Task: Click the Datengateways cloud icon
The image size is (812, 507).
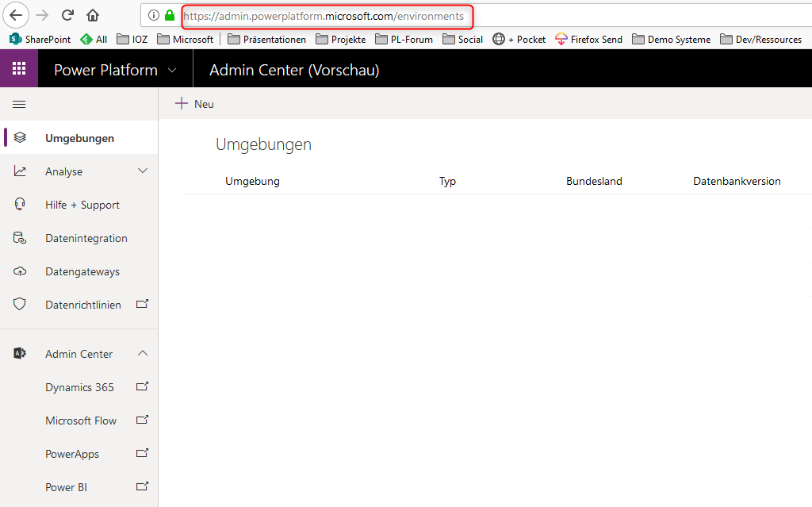Action: [20, 271]
